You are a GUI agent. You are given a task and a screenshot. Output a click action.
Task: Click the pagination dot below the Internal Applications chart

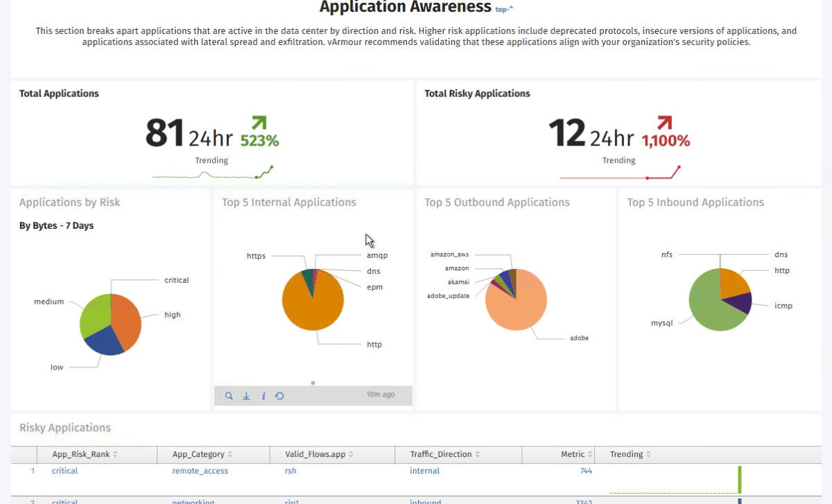click(x=313, y=382)
